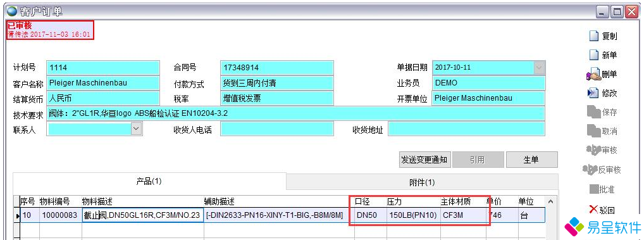Click the empty 收货地址 field
The width and height of the screenshot is (644, 240).
[x=467, y=129]
